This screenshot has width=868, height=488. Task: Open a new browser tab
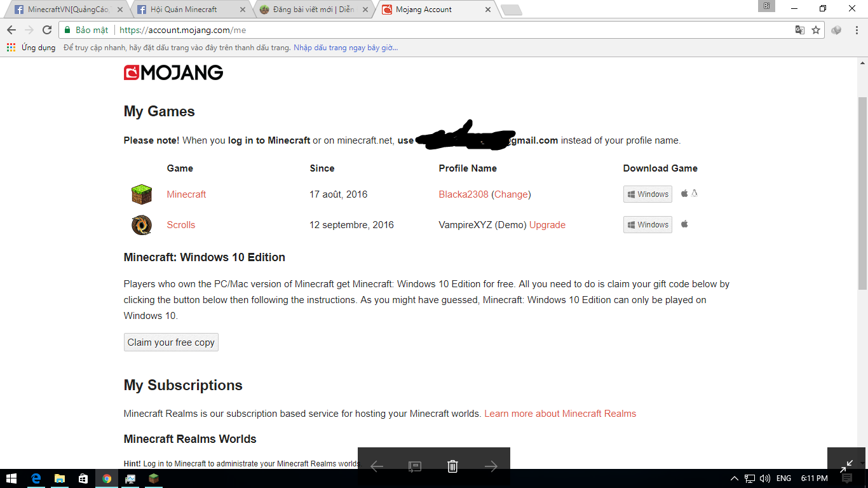pos(512,10)
